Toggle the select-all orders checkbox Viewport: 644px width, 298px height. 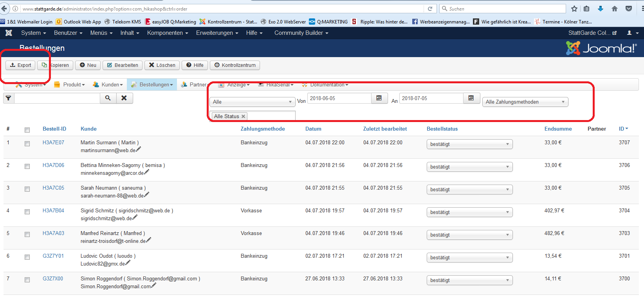pyautogui.click(x=27, y=130)
